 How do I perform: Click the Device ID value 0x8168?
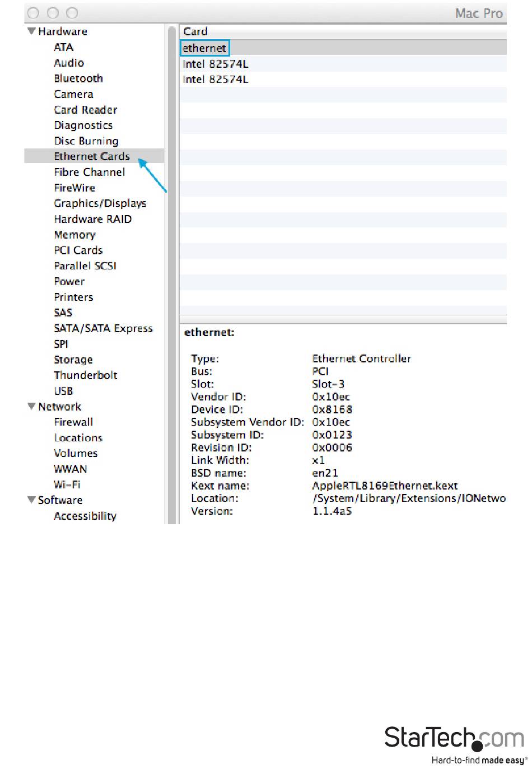[332, 409]
